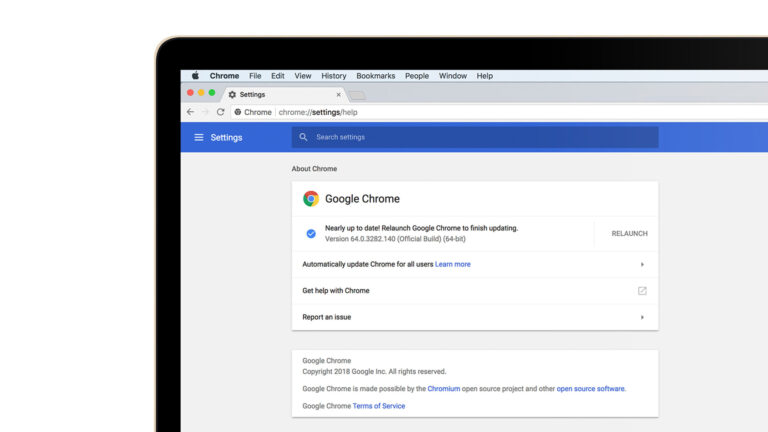
Task: Maximize window with green button
Action: [212, 93]
